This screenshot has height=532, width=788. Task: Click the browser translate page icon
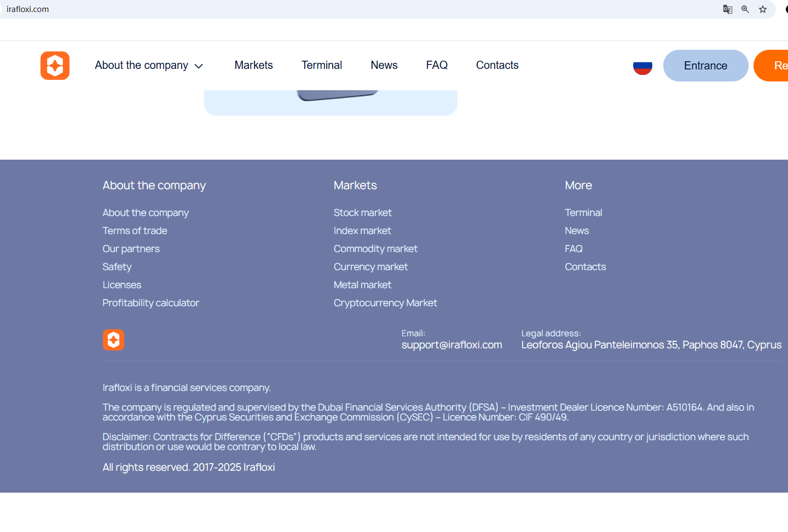727,9
